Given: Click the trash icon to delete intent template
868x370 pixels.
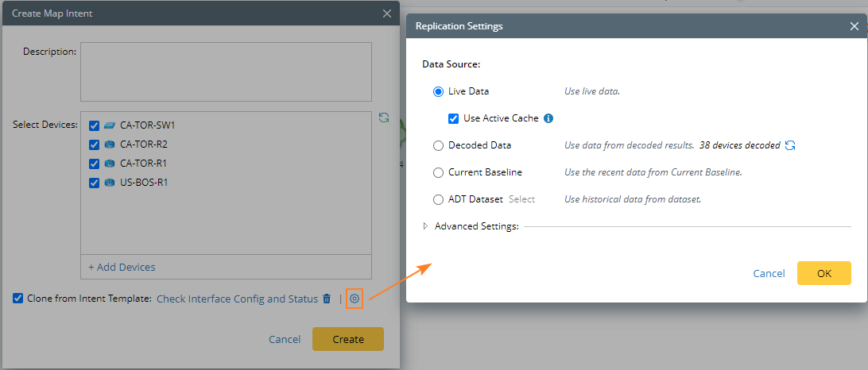Looking at the screenshot, I should (327, 299).
